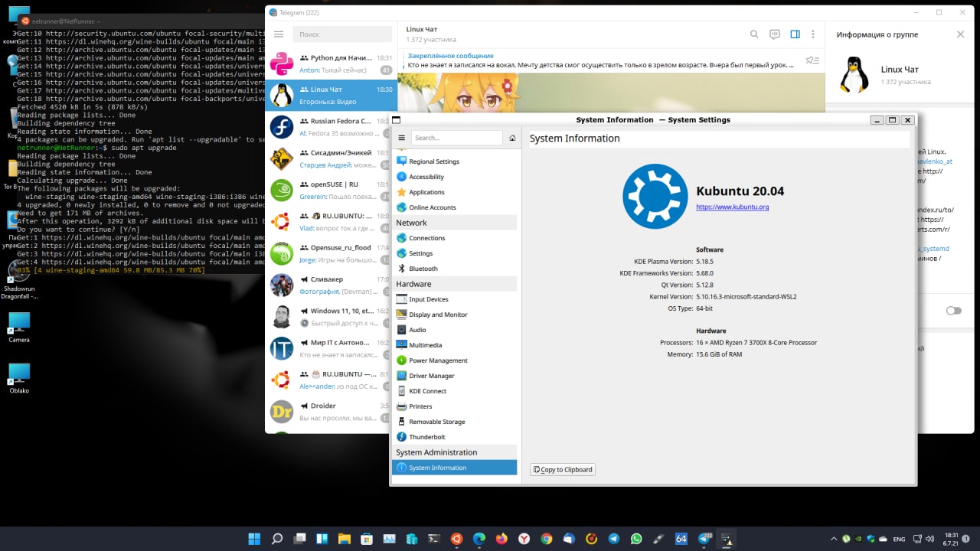Open the Opensuse_ru_flood chat
The width and height of the screenshot is (980, 551).
[331, 253]
